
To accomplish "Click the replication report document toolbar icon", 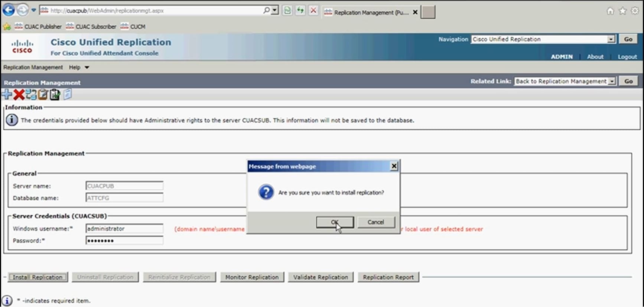I will pyautogui.click(x=67, y=95).
